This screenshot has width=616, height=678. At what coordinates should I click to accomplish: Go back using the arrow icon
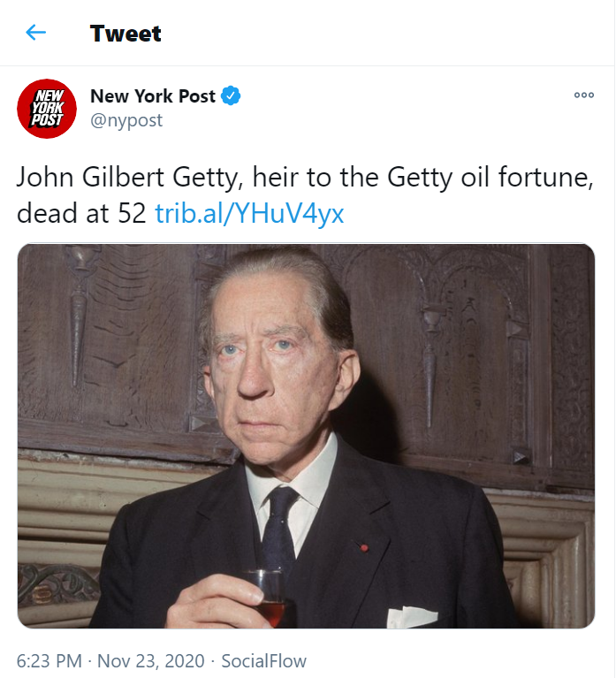click(x=35, y=34)
